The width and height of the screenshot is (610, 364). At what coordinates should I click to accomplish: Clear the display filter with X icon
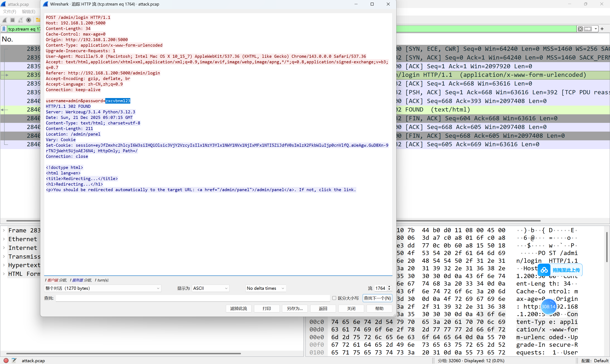point(580,29)
